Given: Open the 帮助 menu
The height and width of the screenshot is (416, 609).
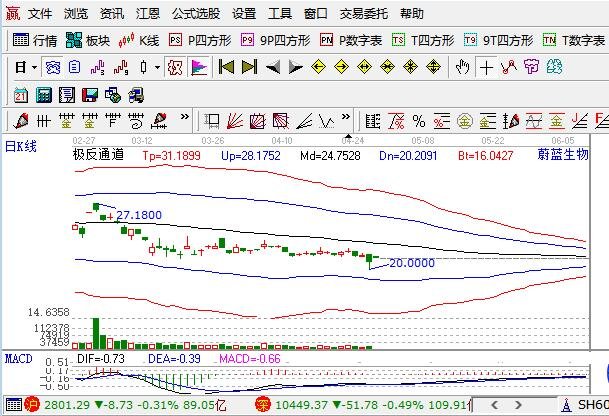Looking at the screenshot, I should (x=412, y=14).
